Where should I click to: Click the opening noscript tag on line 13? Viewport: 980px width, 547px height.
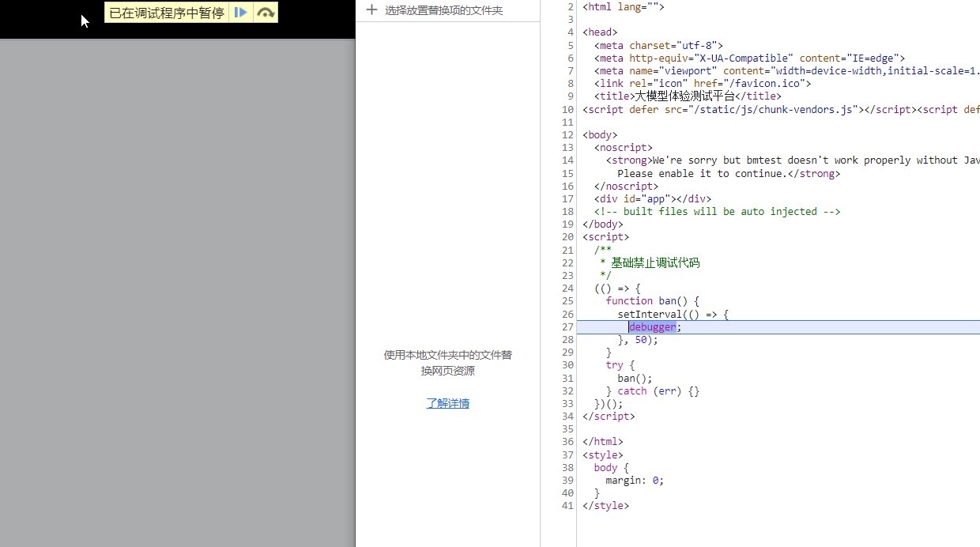pos(624,148)
